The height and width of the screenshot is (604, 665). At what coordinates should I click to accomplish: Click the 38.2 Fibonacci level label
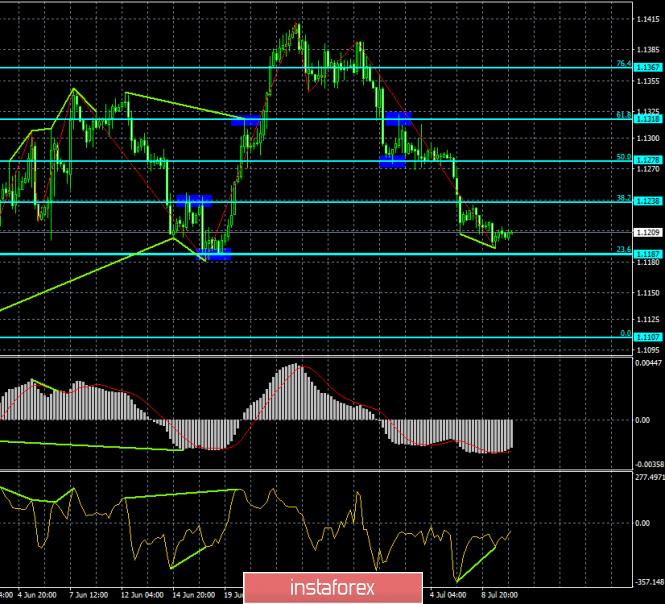[x=623, y=198]
